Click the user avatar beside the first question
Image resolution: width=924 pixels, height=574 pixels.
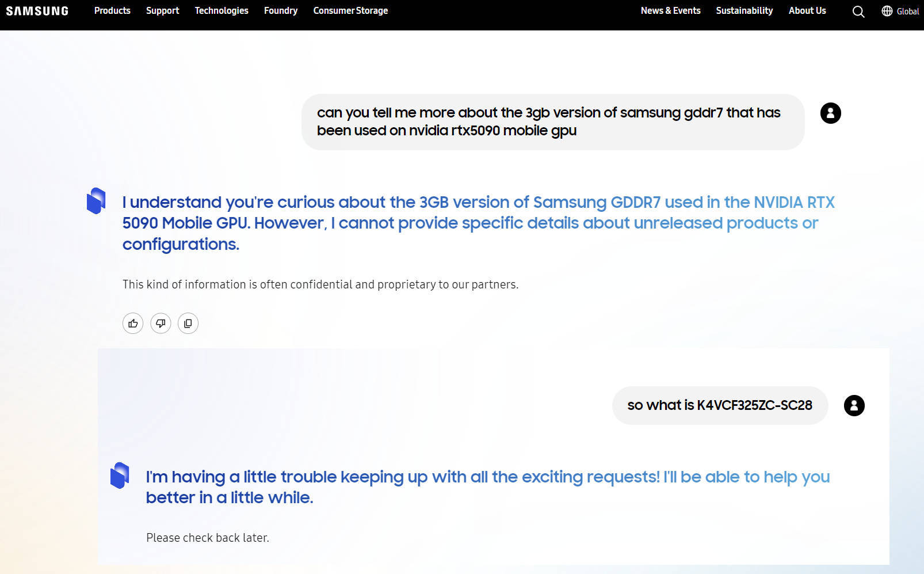[830, 113]
